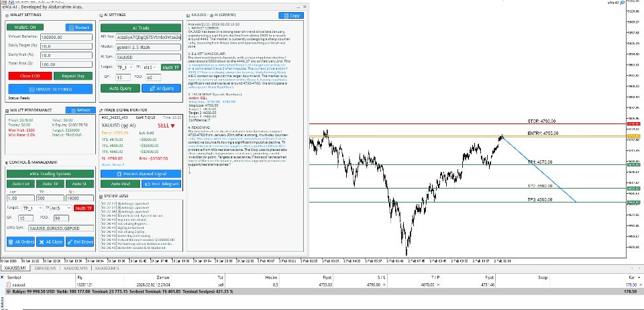The height and width of the screenshot is (310, 644).
Task: Click eWa Sym field XAUUSD,EURUSD,GBPUSD
Action: point(61,228)
